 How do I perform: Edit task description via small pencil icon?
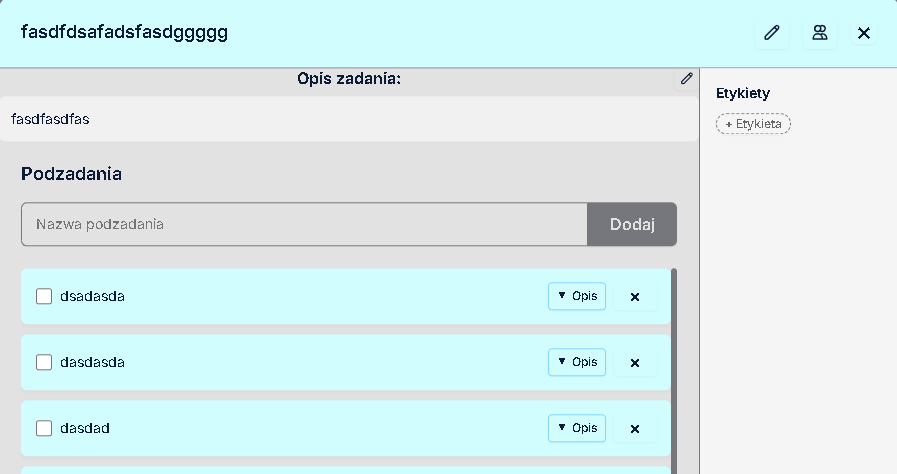(x=686, y=78)
